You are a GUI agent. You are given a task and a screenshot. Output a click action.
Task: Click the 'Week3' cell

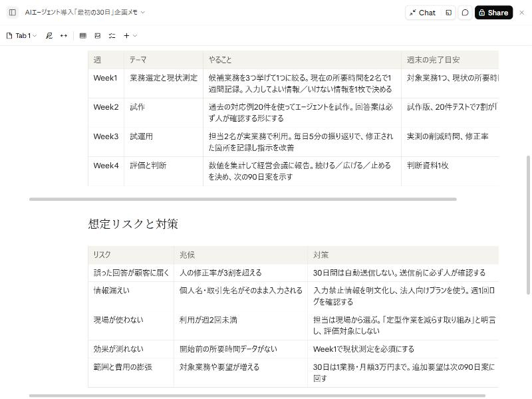(x=106, y=142)
